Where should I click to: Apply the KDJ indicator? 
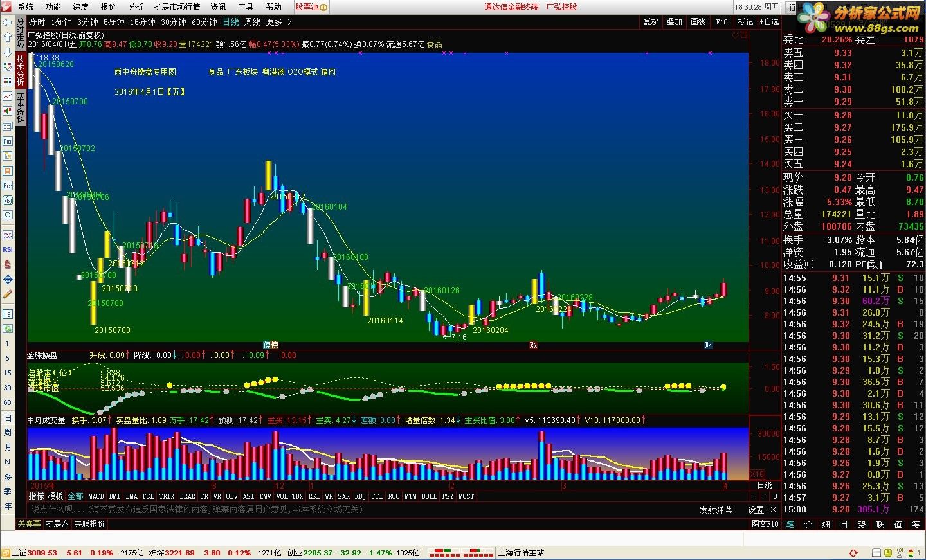361,496
